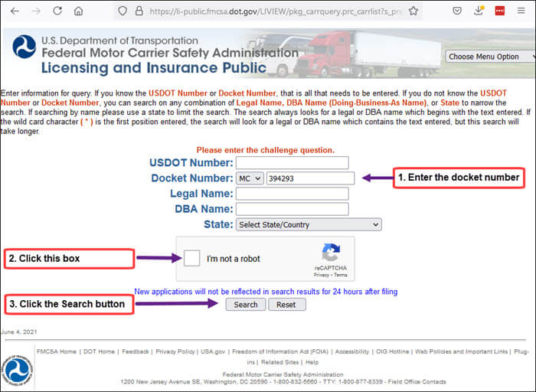The height and width of the screenshot is (392, 536).
Task: Click the browser back arrow
Action: (x=15, y=11)
